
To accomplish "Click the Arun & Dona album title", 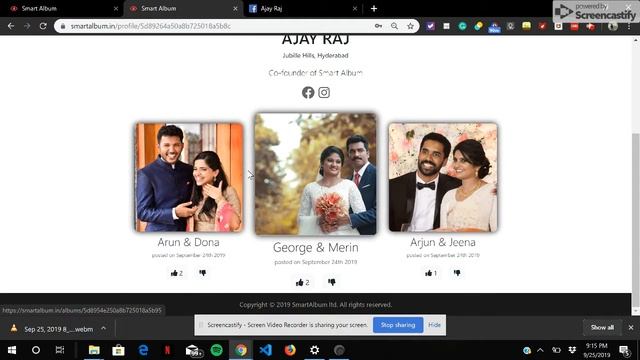I will point(189,242).
